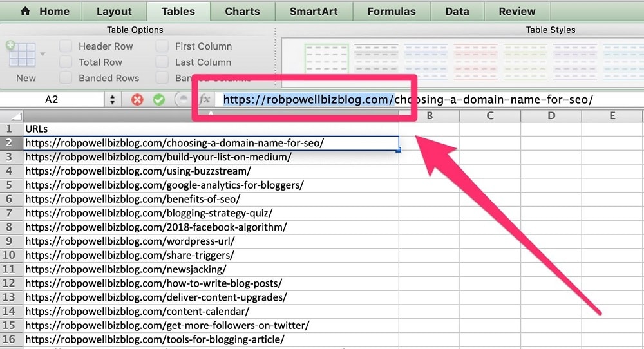Click the fx insert function icon
This screenshot has height=349, width=644.
tap(205, 99)
